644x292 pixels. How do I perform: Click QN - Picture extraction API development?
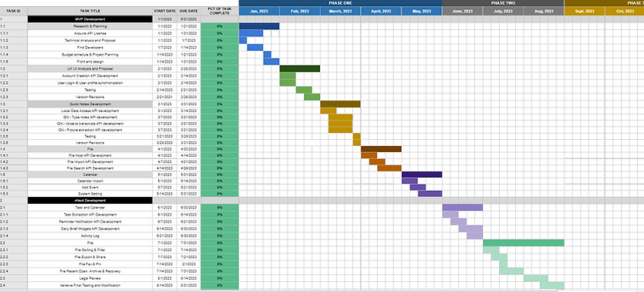90,130
